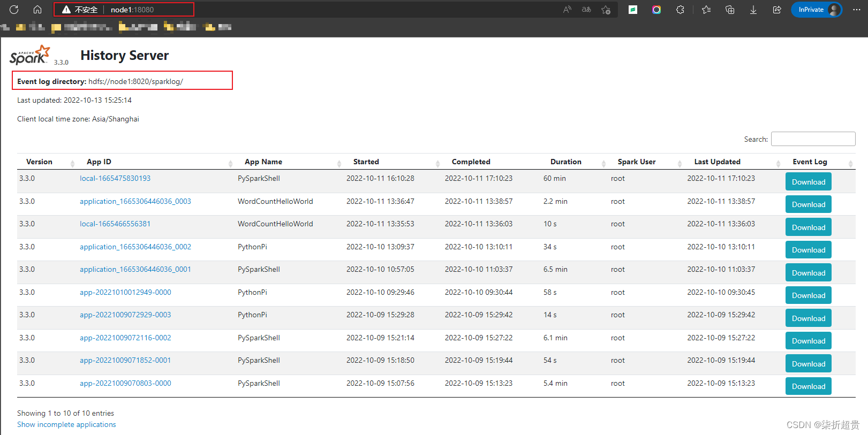Focus the Search input field

pos(813,139)
